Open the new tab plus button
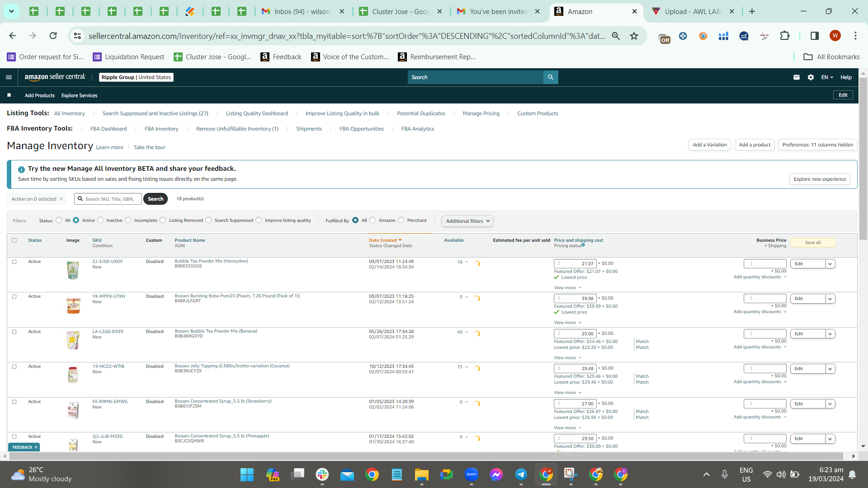 (752, 11)
